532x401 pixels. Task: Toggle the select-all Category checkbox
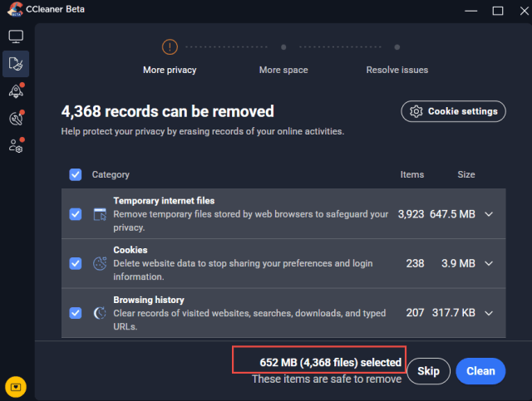point(76,174)
